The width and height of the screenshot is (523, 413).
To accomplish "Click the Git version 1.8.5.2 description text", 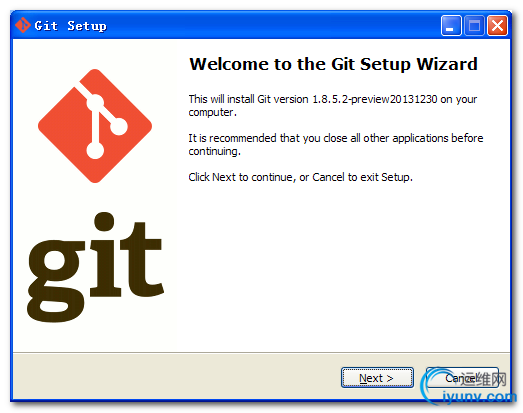I will [333, 105].
